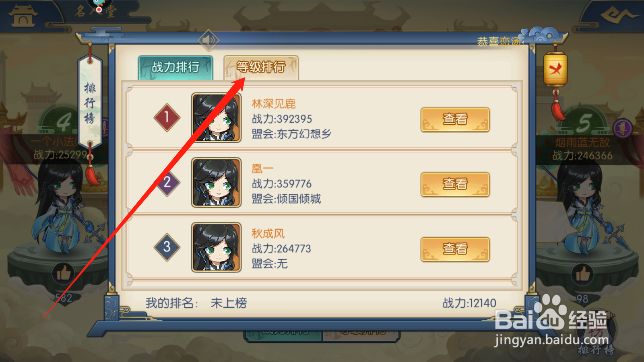Tap avatar of rank 1 player
The width and height of the screenshot is (644, 362).
(216, 117)
